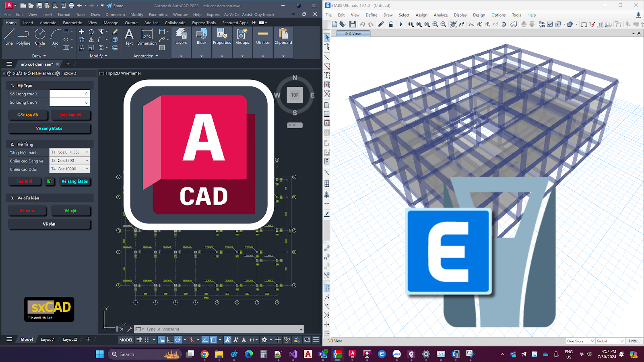Screen dimensions: 644x362
Task: Click the Vẽ cột button
Action: pyautogui.click(x=70, y=211)
